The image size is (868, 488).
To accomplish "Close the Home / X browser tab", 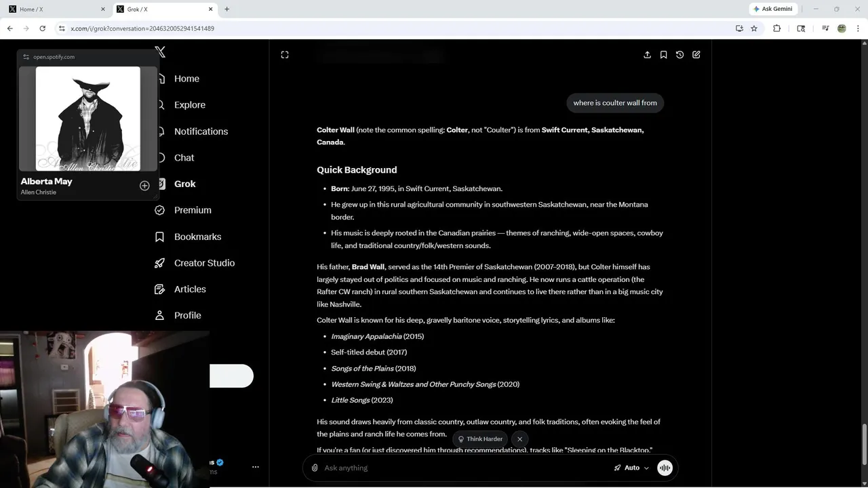I will [x=103, y=9].
